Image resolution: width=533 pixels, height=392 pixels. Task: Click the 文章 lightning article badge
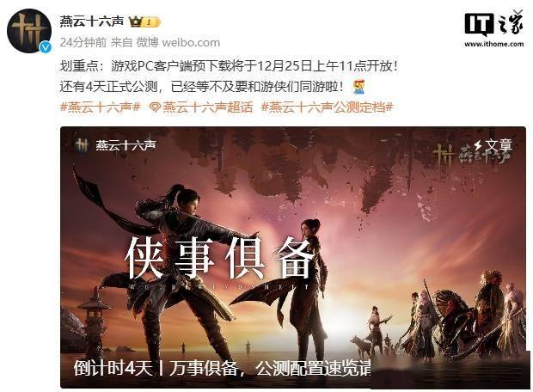click(x=493, y=145)
